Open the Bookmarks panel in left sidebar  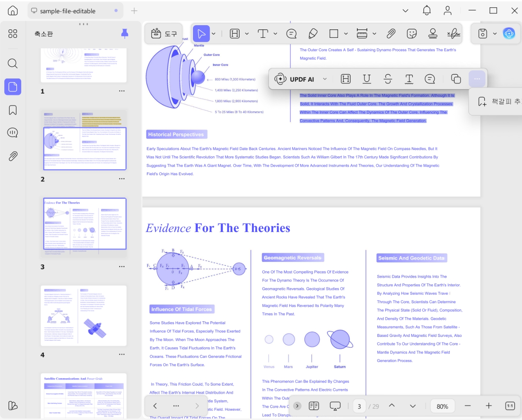[x=13, y=110]
